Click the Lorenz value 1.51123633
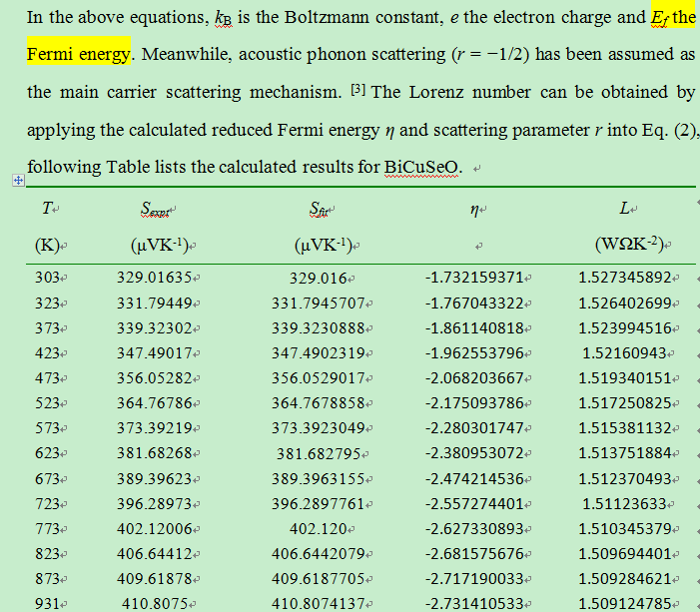This screenshot has height=612, width=700. (x=624, y=504)
